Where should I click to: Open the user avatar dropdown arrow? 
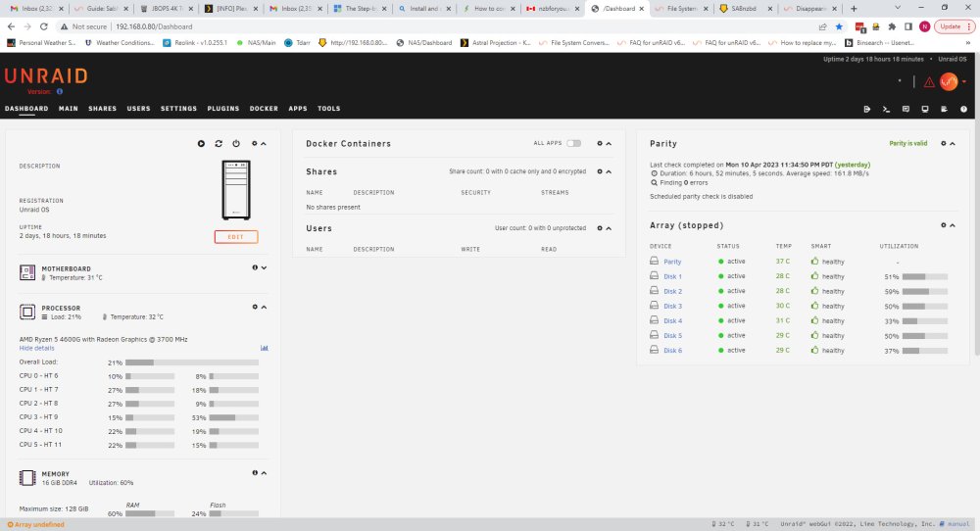coord(964,82)
